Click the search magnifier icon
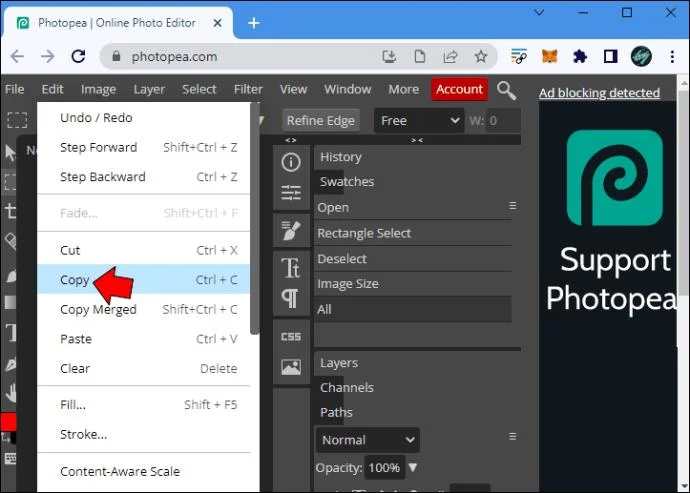Viewport: 690px width, 493px height. point(506,90)
